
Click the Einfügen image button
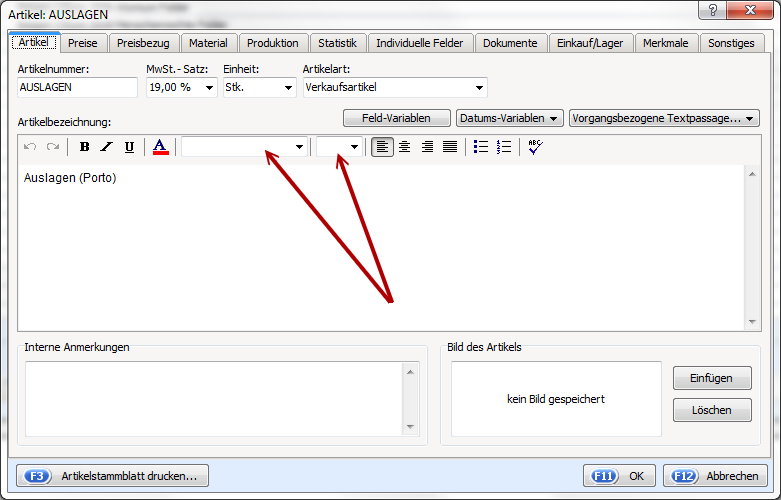[712, 378]
